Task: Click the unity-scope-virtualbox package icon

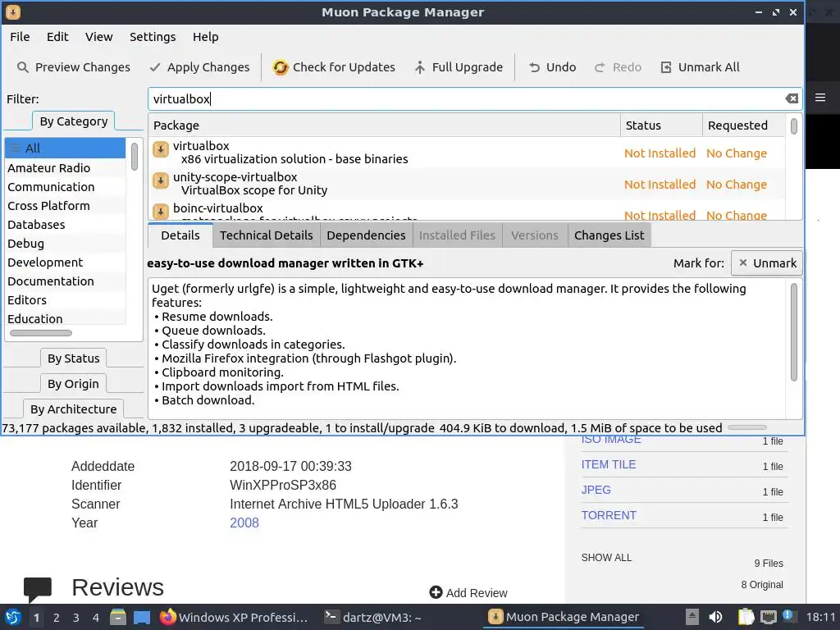Action: pyautogui.click(x=160, y=180)
